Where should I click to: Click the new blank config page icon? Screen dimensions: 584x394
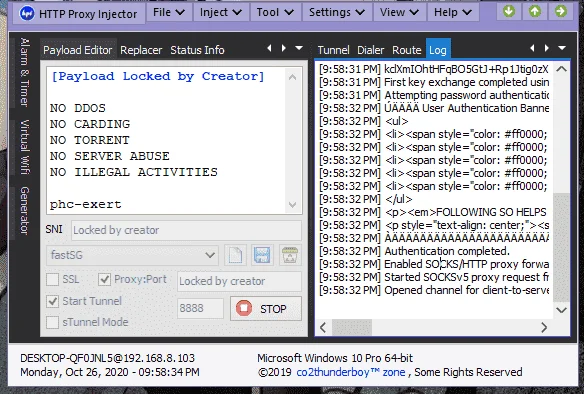point(235,255)
